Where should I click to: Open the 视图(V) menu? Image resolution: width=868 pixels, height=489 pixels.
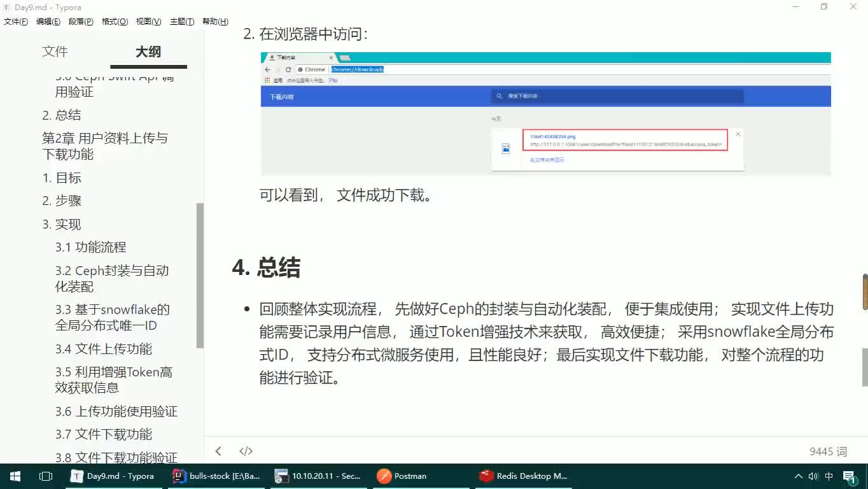(148, 22)
